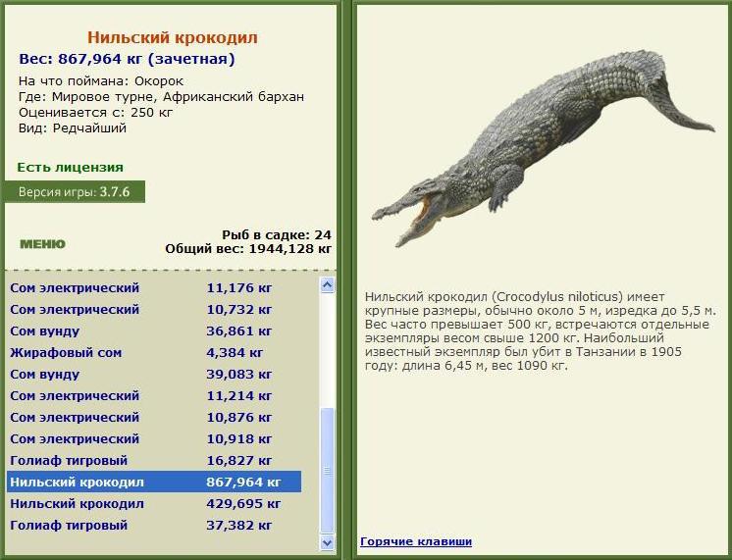Select Сом электрический 11,214 кг row
Viewport: 732px width, 560px height.
(154, 396)
